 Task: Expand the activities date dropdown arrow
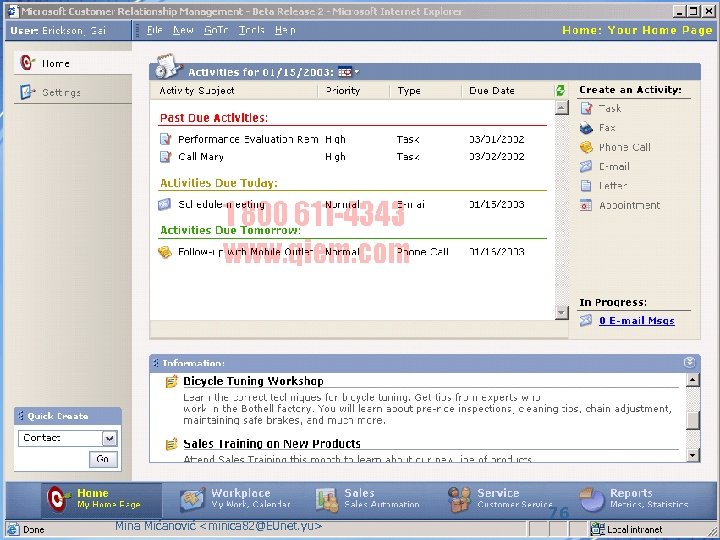click(357, 72)
